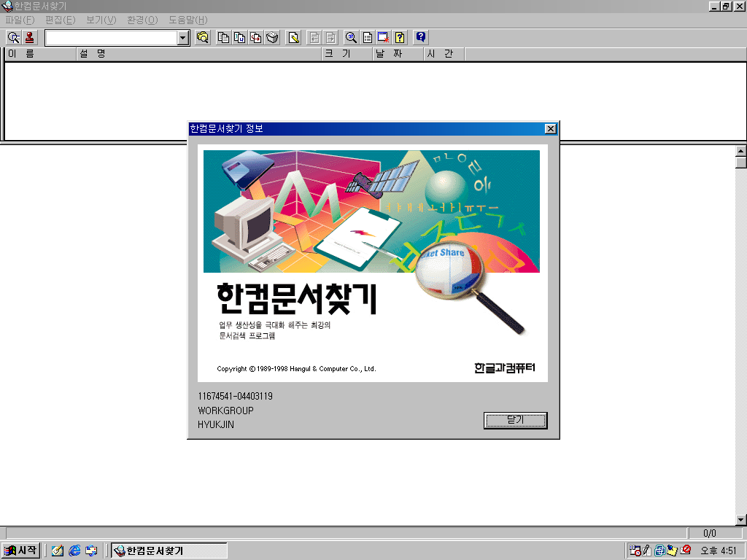Open the 파일(F) menu
This screenshot has height=560, width=747.
point(20,20)
